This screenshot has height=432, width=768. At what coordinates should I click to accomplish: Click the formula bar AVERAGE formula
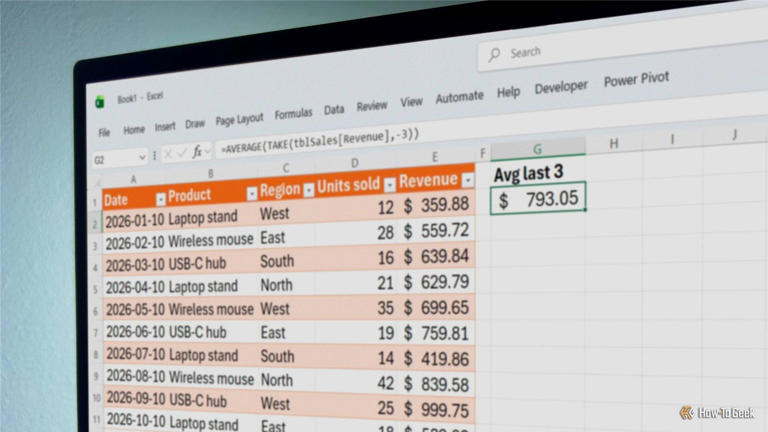(x=320, y=140)
